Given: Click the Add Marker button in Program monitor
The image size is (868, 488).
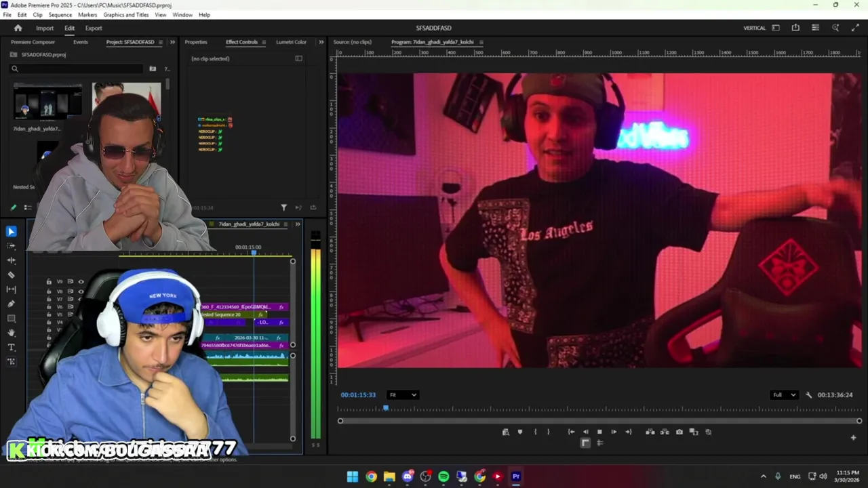Looking at the screenshot, I should [x=520, y=432].
